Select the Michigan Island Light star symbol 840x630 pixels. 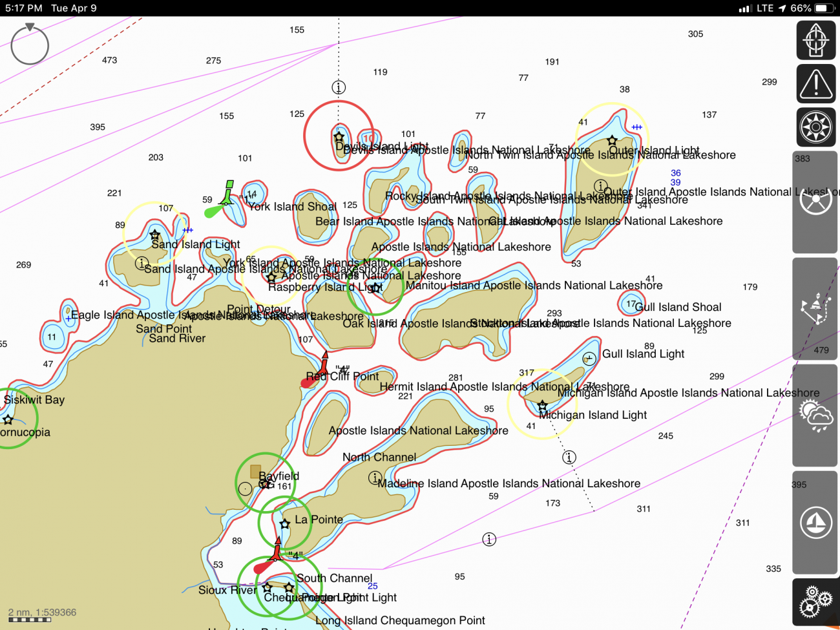pos(542,406)
